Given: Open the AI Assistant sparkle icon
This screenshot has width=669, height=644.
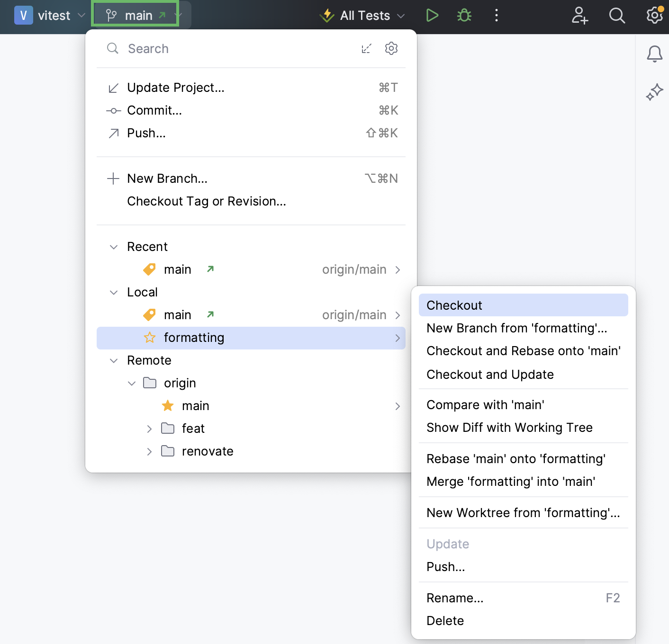Looking at the screenshot, I should tap(654, 91).
